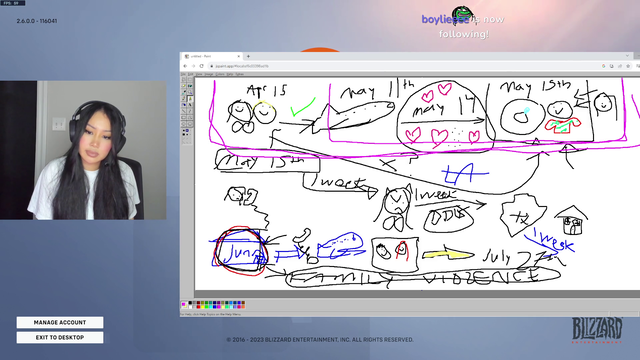This screenshot has height=360, width=640.
Task: Pick the brown color swatch
Action: (x=243, y=302)
